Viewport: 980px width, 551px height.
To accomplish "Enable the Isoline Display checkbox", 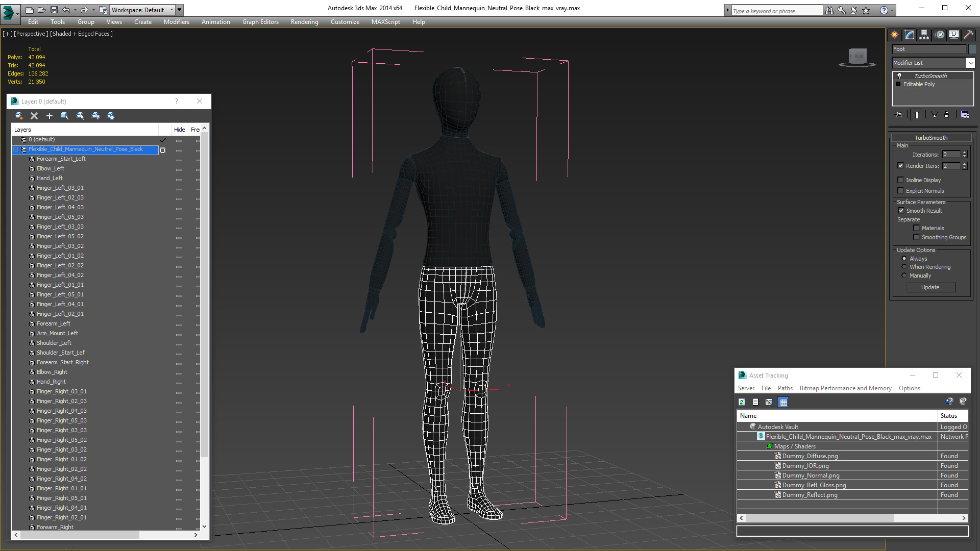I will click(x=901, y=180).
